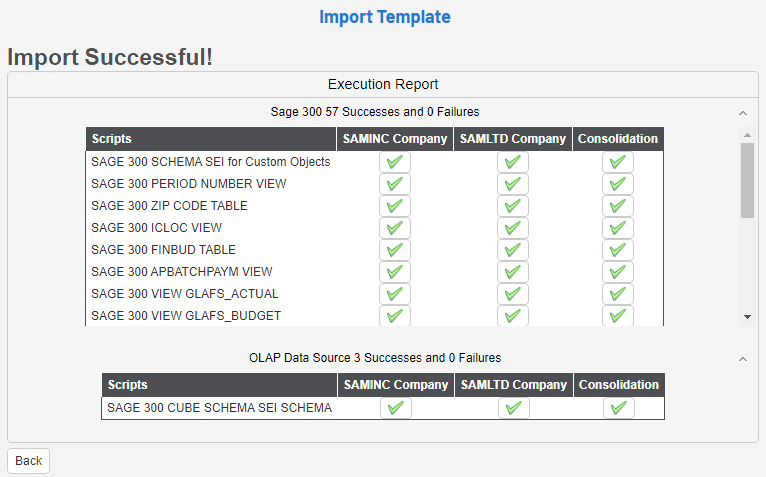
Task: Click Consolidation checkmark for SAGE 300 VIEW GLAFS_ACTUAL
Action: click(618, 294)
